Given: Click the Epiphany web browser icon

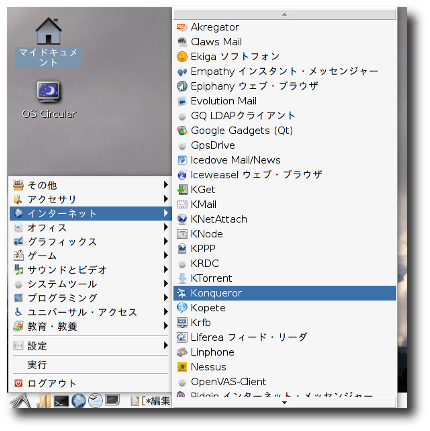Looking at the screenshot, I should (182, 86).
